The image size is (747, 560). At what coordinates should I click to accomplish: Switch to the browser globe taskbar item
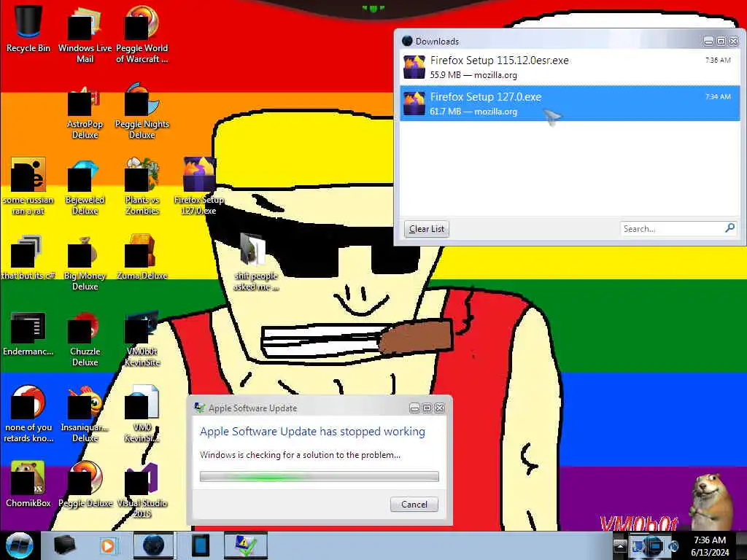[153, 545]
